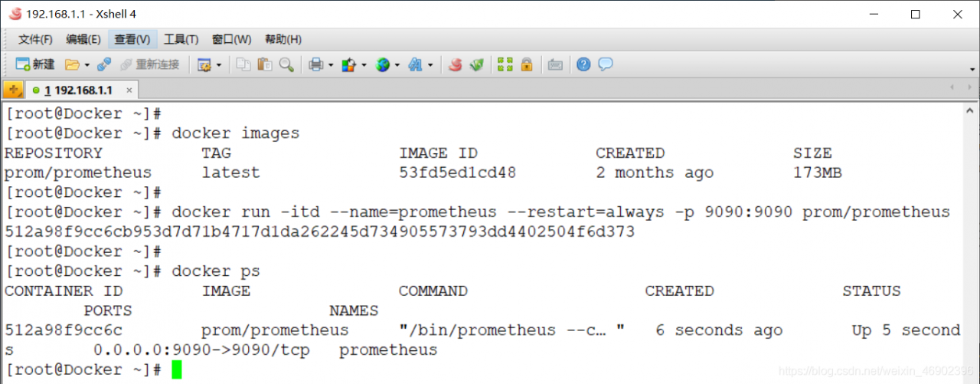
Task: Close the 192.168.1.1 session tab
Action: point(129,90)
